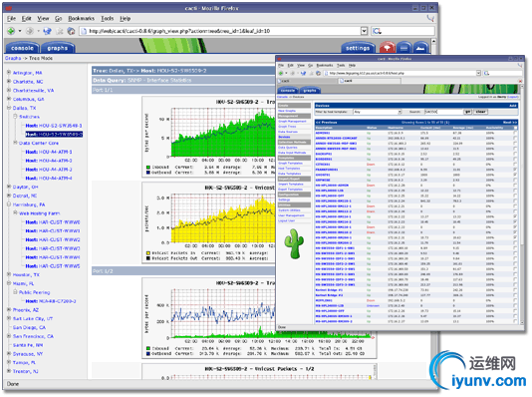Image resolution: width=532 pixels, height=397 pixels.
Task: Open the host template filter dropdown
Action: point(378,112)
